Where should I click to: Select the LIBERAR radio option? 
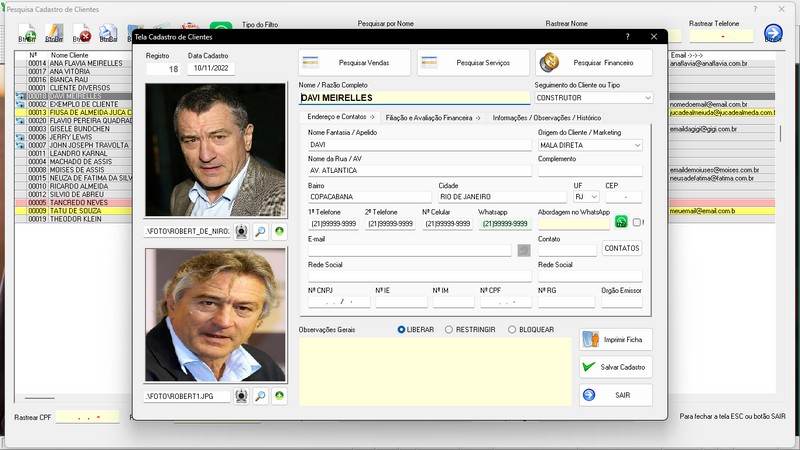pyautogui.click(x=401, y=330)
